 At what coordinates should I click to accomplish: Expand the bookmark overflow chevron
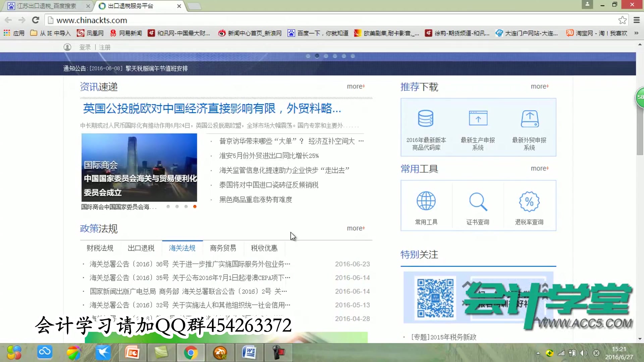[x=637, y=33]
